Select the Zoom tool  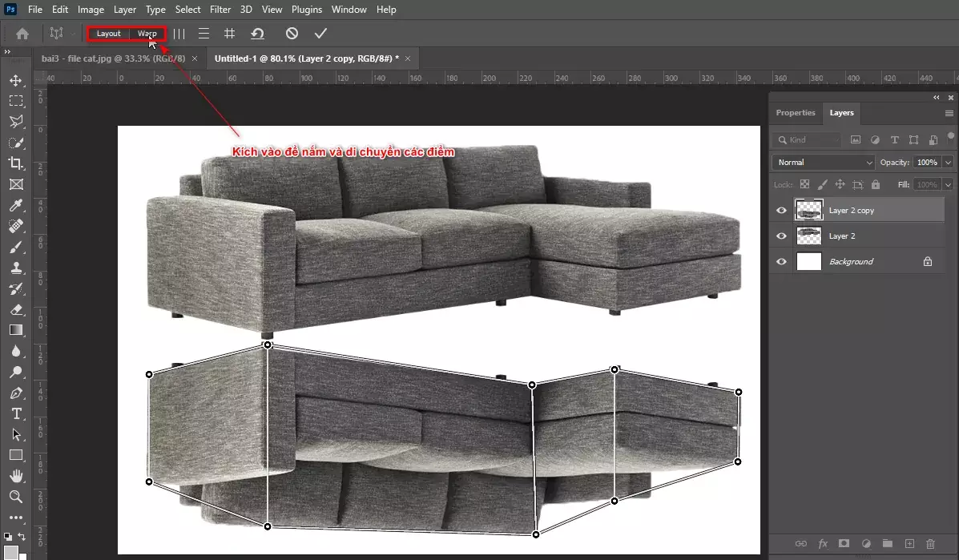click(17, 498)
